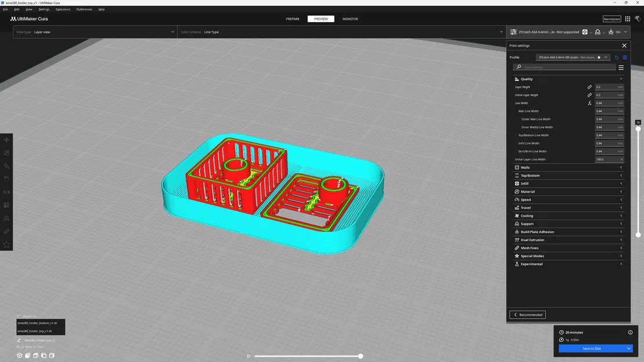Select the Mirror tool
The width and height of the screenshot is (644, 362).
[6, 192]
